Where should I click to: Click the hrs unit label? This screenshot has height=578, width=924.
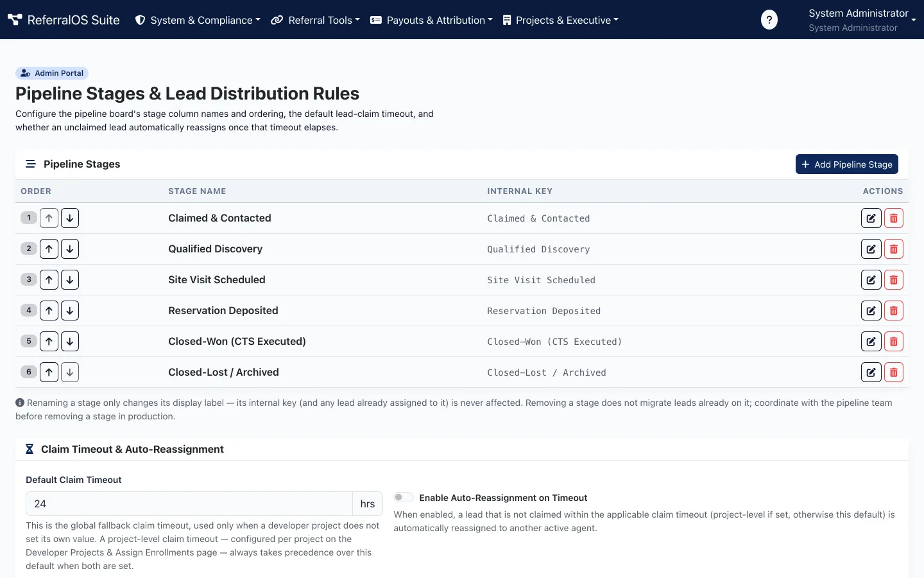(368, 504)
